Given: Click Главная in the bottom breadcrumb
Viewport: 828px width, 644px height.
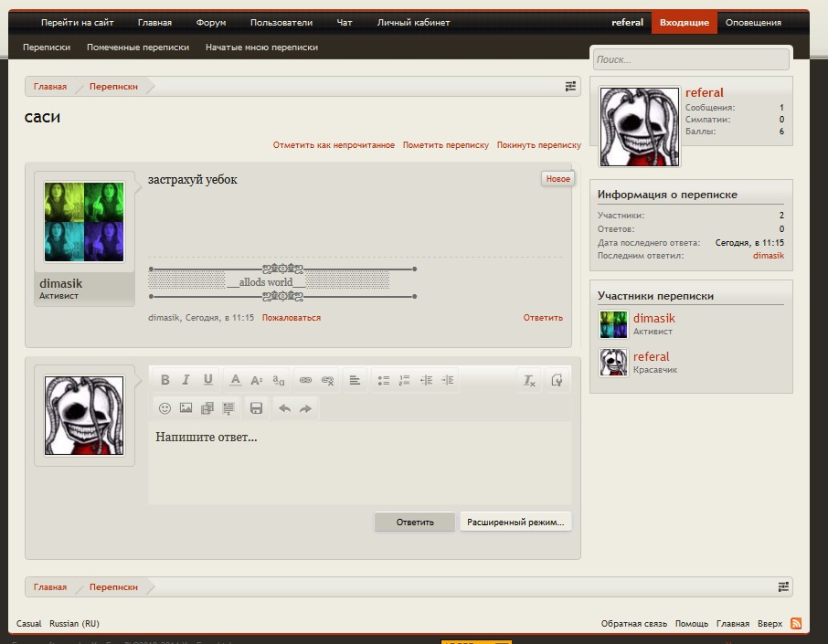Looking at the screenshot, I should coord(50,586).
